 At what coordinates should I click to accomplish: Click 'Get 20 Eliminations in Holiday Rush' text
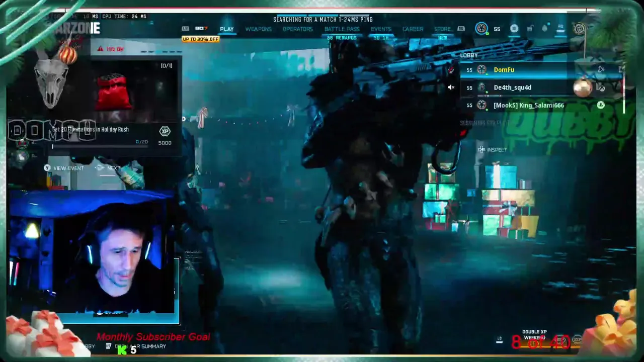pos(91,129)
